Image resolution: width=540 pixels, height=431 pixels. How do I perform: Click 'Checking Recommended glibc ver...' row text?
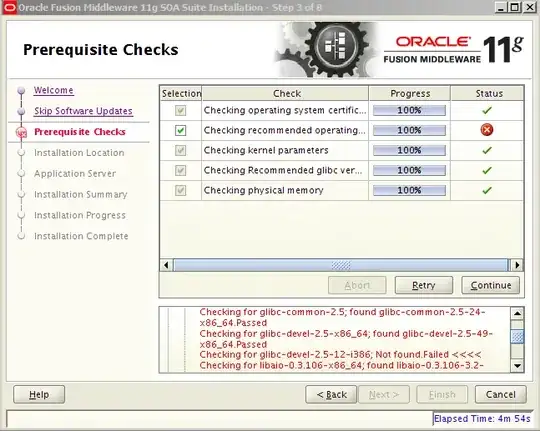coord(283,171)
